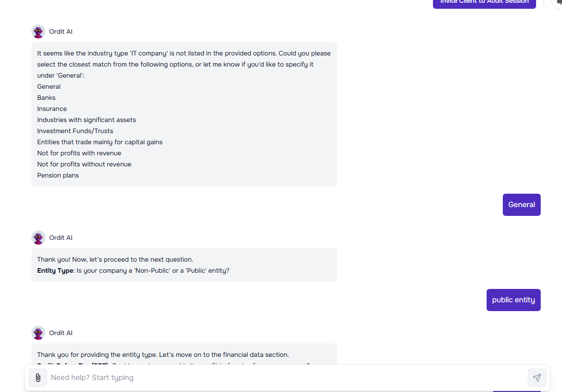
Task: Select the 'public entity' reply bubble
Action: point(513,300)
